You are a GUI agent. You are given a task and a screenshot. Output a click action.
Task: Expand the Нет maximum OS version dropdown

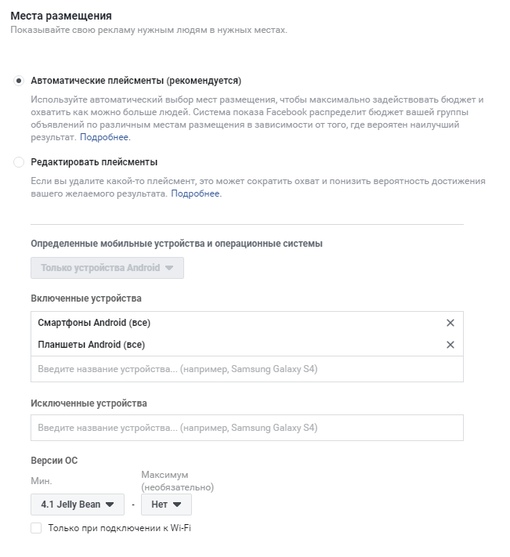[166, 504]
